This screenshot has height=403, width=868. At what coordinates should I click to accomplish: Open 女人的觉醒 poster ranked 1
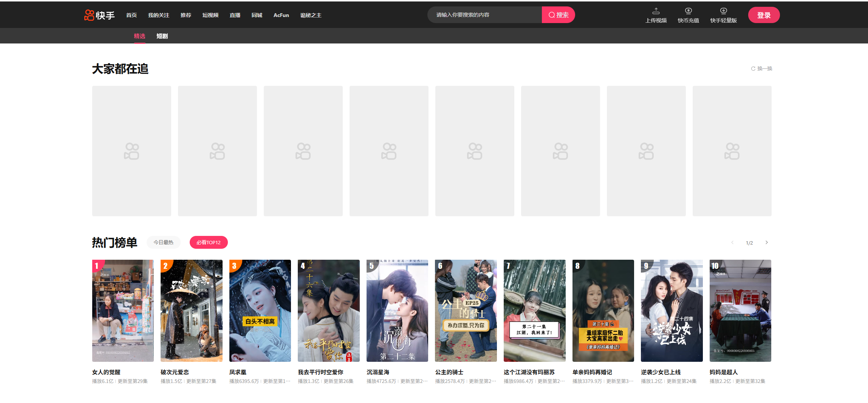click(123, 311)
